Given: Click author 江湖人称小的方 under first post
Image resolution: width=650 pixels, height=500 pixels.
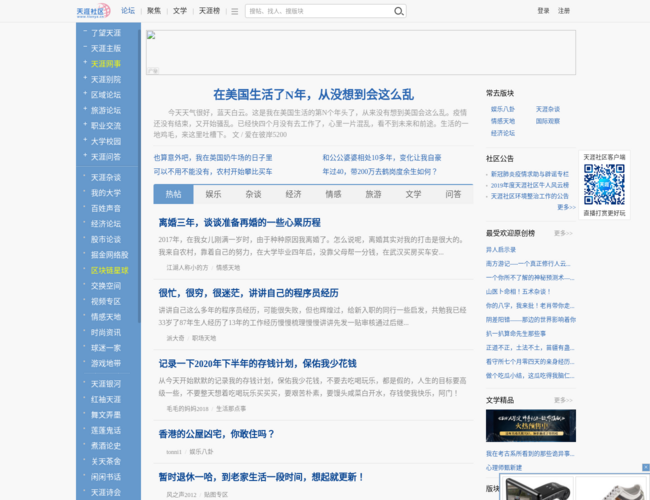Looking at the screenshot, I should 187,268.
